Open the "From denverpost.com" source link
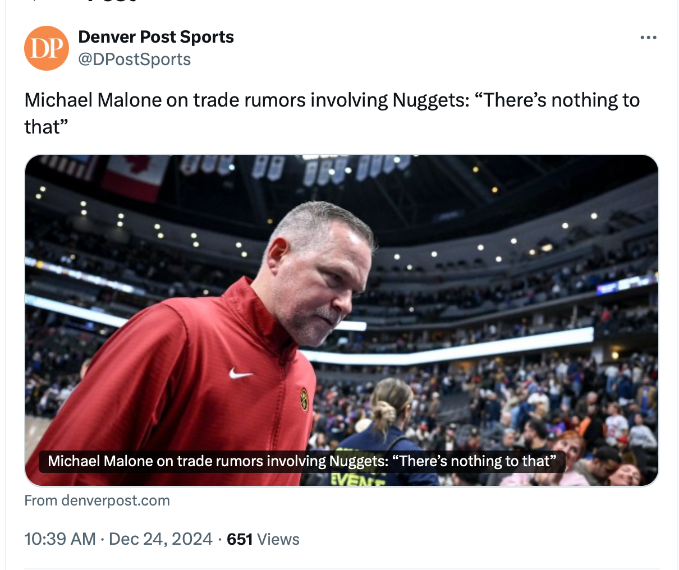679x570 pixels. (97, 500)
